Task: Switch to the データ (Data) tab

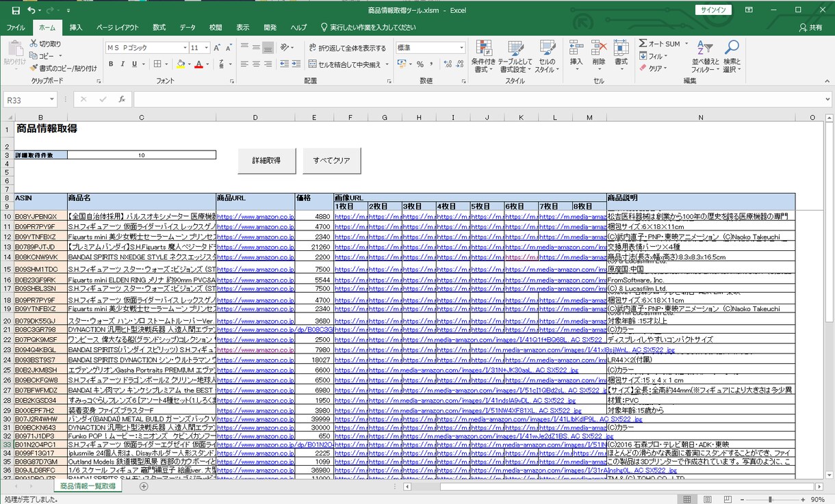Action: [188, 27]
